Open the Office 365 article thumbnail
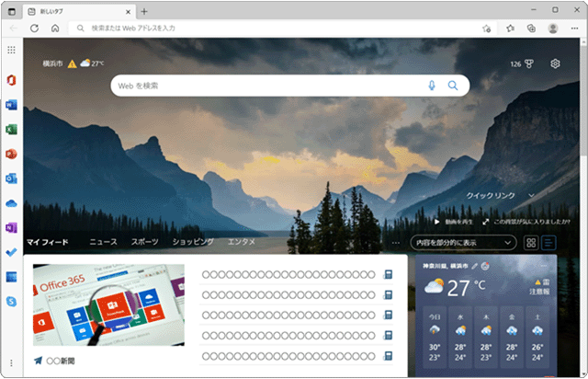The image size is (588, 379). point(108,305)
